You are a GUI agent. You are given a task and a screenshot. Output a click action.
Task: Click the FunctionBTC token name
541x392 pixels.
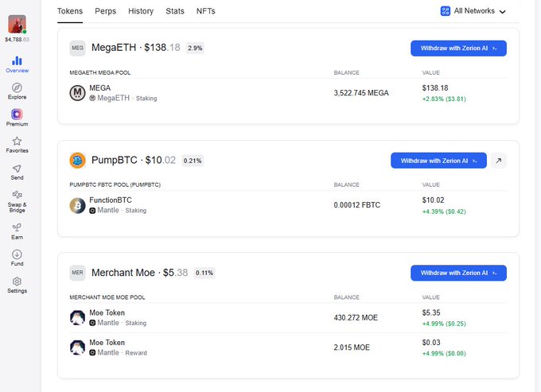111,200
